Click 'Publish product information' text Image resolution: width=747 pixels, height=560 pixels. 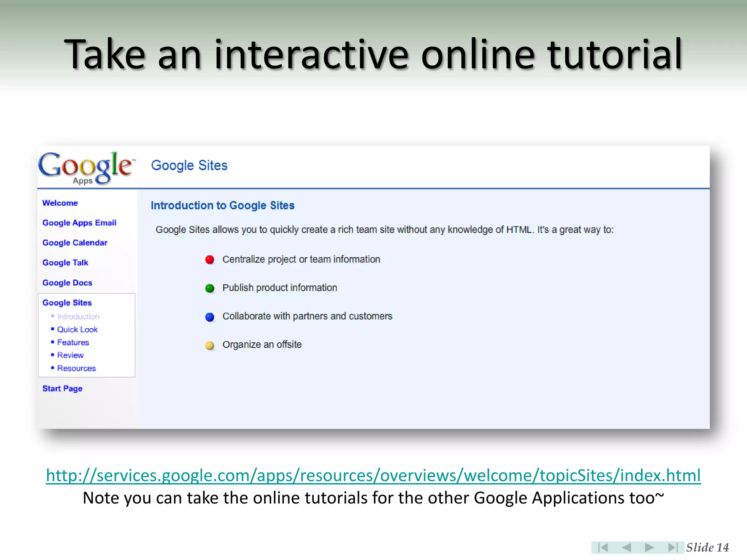click(280, 288)
